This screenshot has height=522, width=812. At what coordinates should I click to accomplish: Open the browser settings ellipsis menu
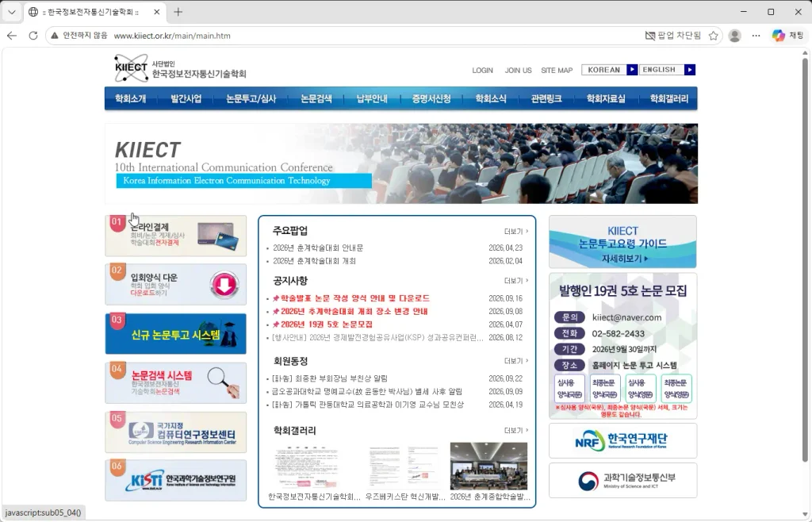[756, 35]
